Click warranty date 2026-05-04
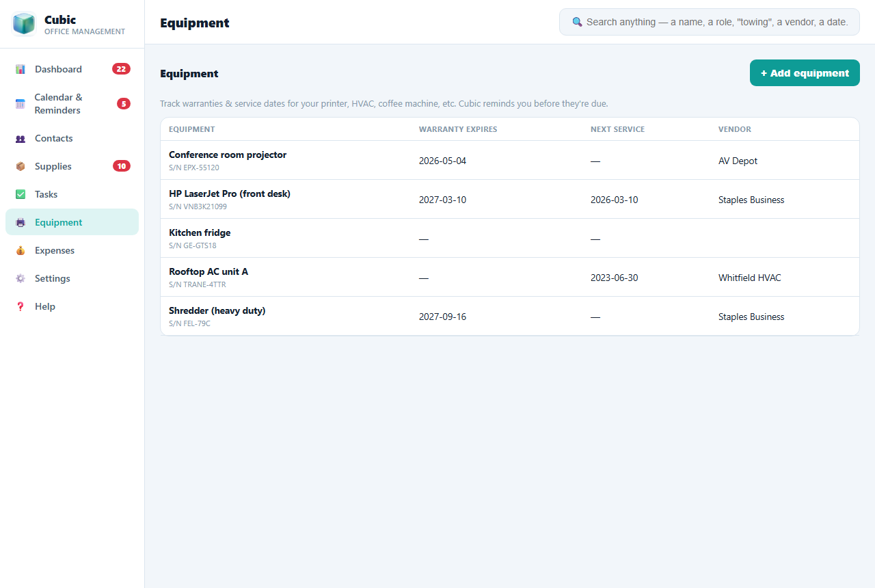875x588 pixels. 442,161
